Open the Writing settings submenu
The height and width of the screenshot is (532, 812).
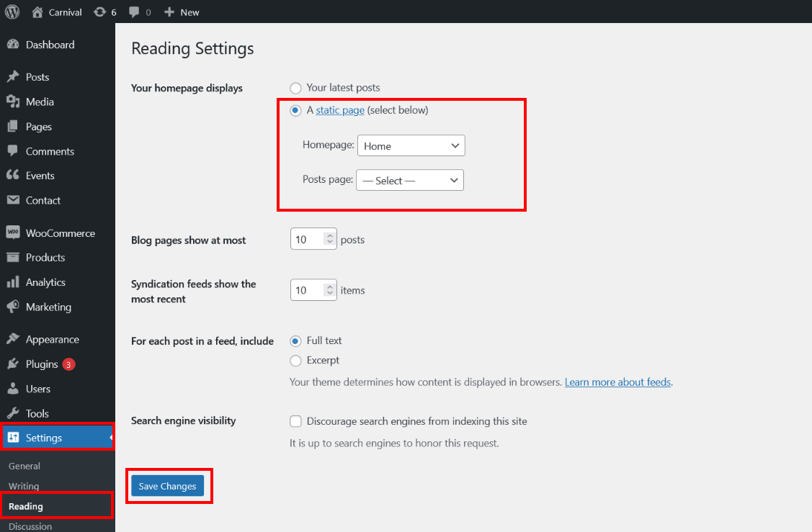(x=24, y=486)
